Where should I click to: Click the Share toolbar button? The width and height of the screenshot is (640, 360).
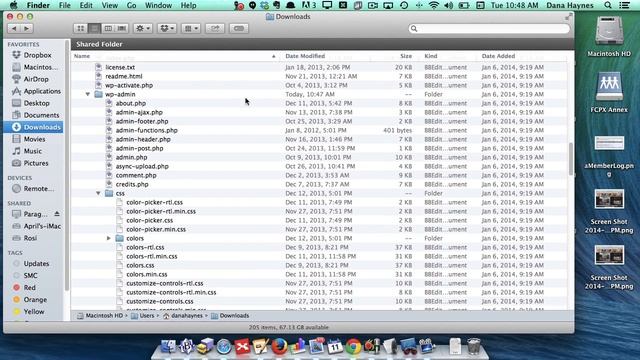point(215,29)
